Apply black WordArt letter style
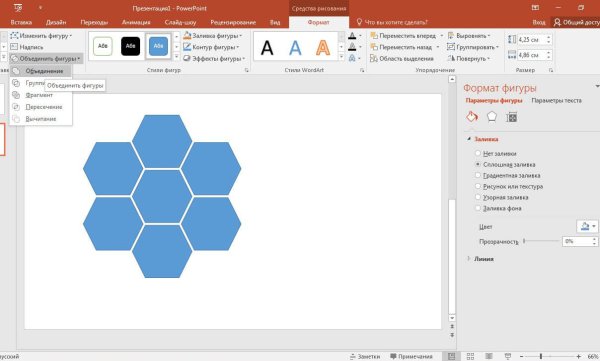The width and height of the screenshot is (600, 361). point(267,48)
